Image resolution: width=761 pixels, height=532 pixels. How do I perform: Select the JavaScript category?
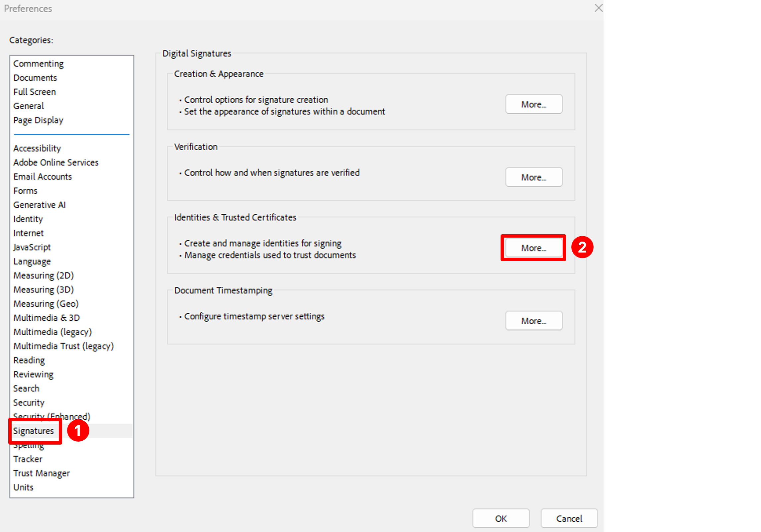pos(32,247)
